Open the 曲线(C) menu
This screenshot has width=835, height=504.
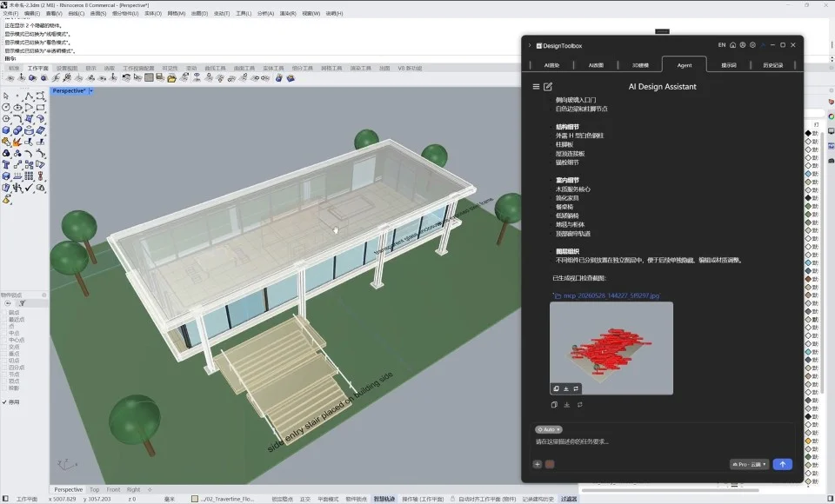(x=77, y=13)
